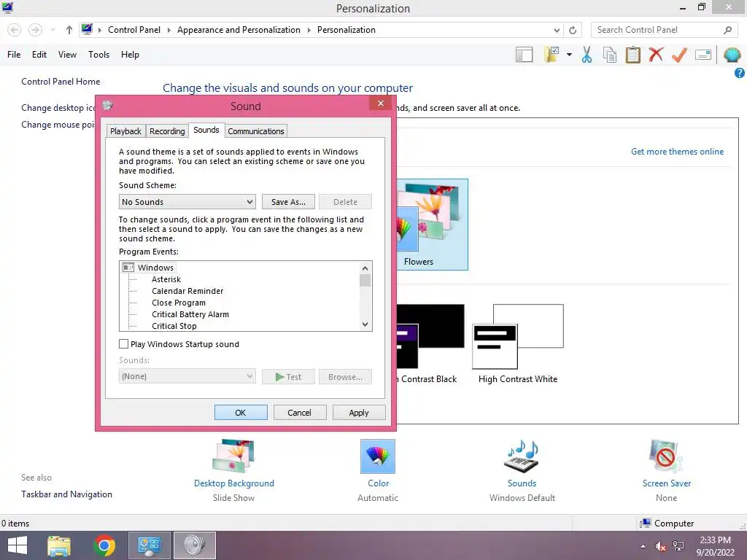
Task: Open the Sound Scheme dropdown
Action: coord(187,202)
